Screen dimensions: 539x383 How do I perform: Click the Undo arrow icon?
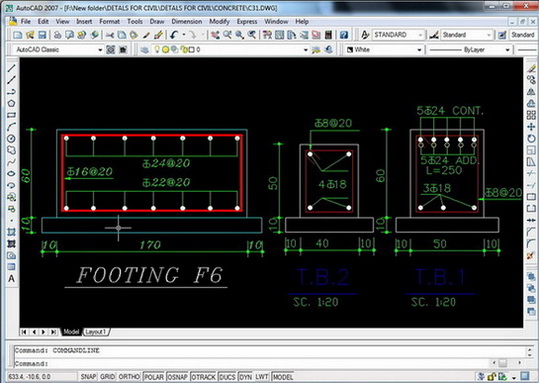coord(174,35)
